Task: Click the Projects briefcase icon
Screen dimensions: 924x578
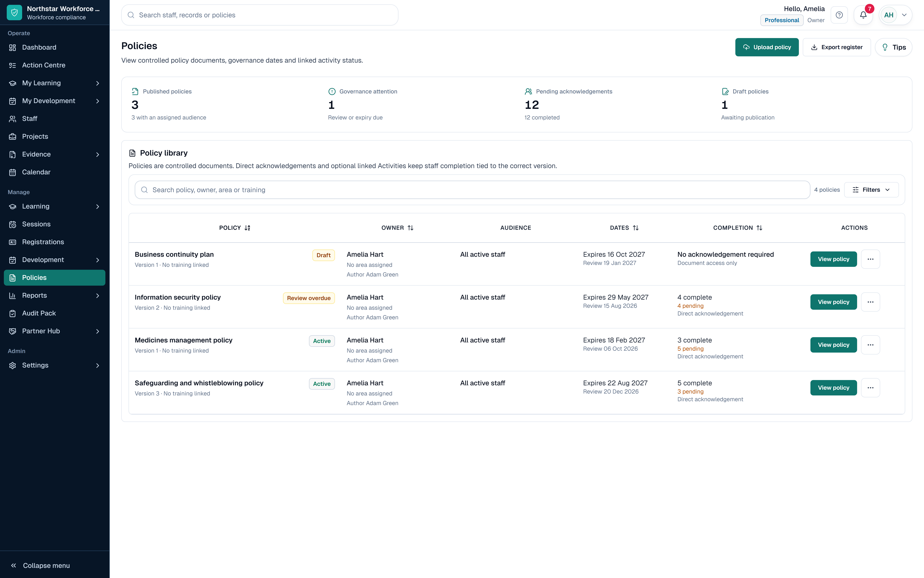Action: pos(13,136)
